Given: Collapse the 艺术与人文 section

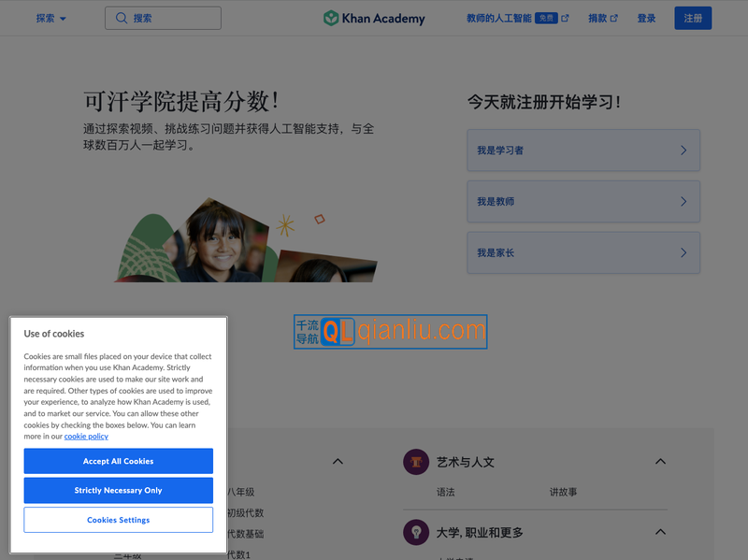Looking at the screenshot, I should pyautogui.click(x=660, y=461).
